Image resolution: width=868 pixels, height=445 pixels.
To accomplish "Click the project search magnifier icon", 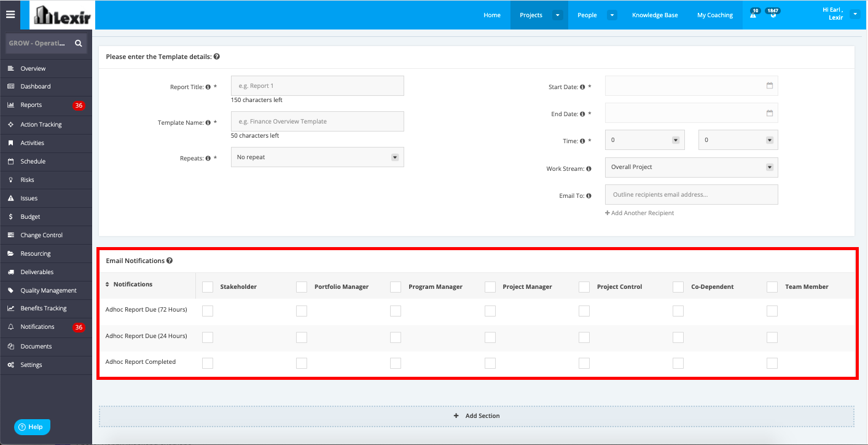I will coord(78,44).
